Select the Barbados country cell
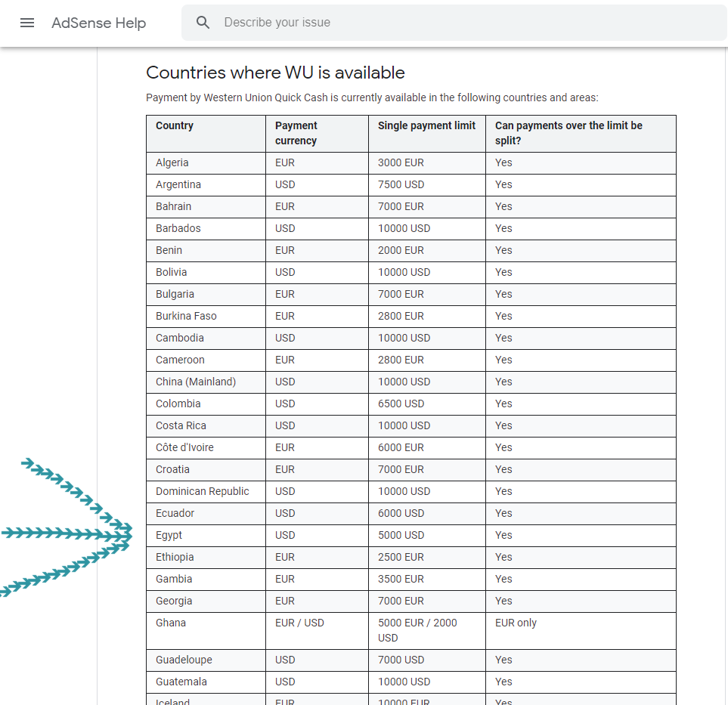 [x=206, y=228]
